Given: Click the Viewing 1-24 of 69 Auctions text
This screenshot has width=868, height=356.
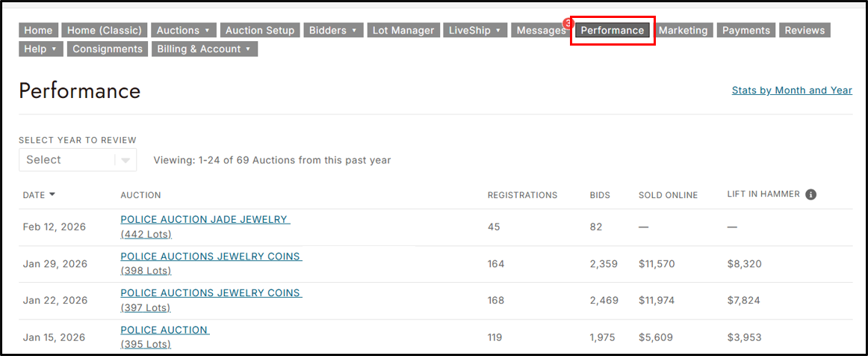Looking at the screenshot, I should pyautogui.click(x=272, y=160).
